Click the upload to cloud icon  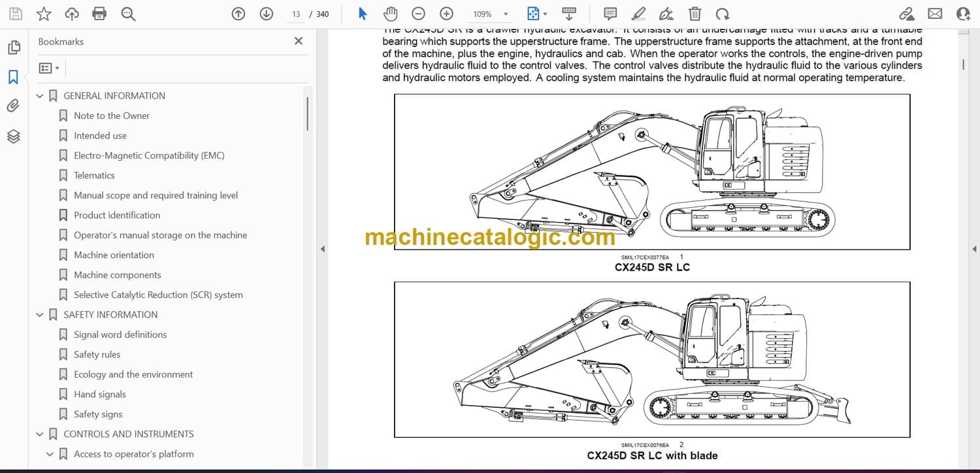[x=72, y=14]
